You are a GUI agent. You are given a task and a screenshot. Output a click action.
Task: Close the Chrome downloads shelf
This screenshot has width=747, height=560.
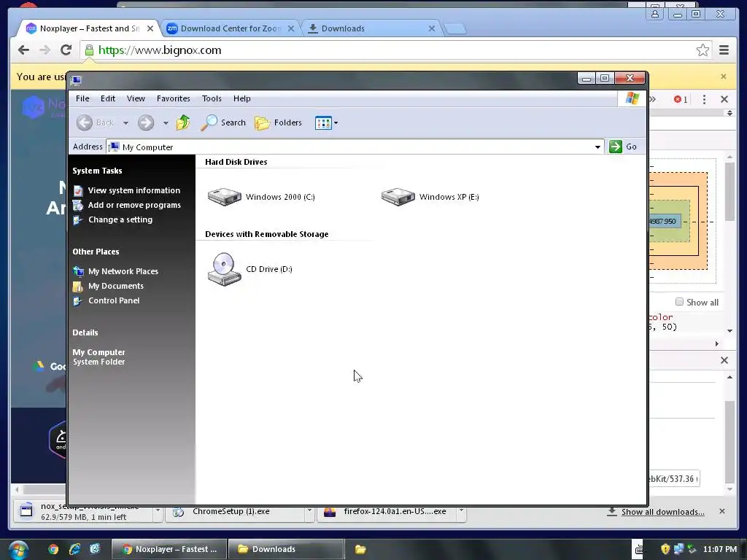tap(722, 511)
